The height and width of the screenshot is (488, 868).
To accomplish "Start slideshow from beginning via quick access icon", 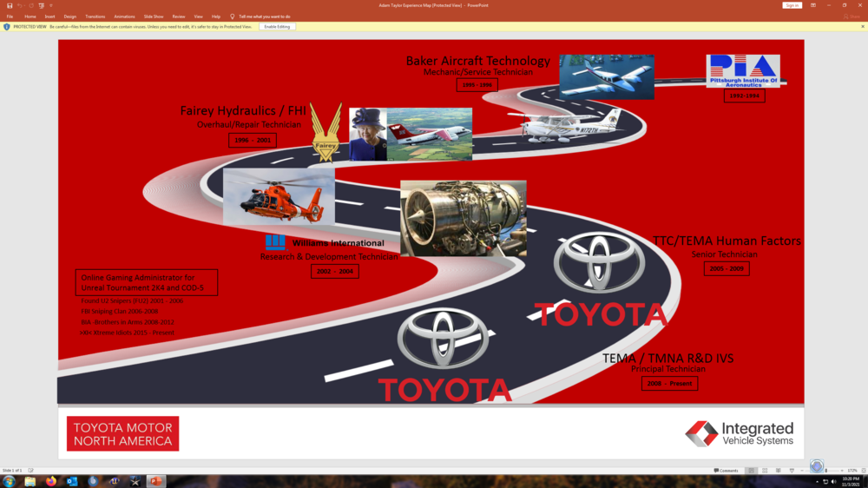I will click(42, 5).
